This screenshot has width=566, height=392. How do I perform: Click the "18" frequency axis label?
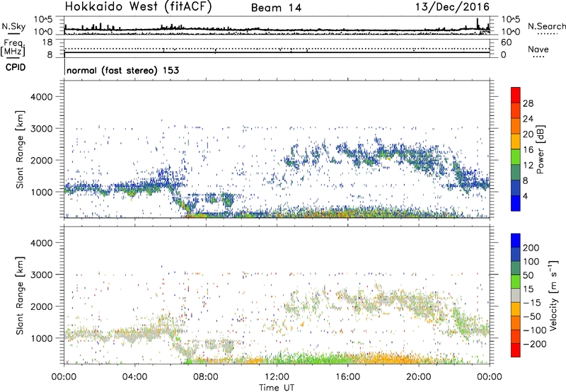(x=47, y=42)
